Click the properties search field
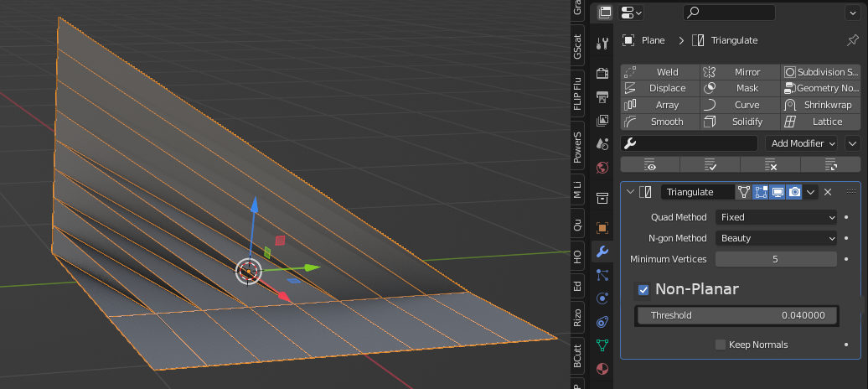Image resolution: width=868 pixels, height=389 pixels. coord(729,13)
